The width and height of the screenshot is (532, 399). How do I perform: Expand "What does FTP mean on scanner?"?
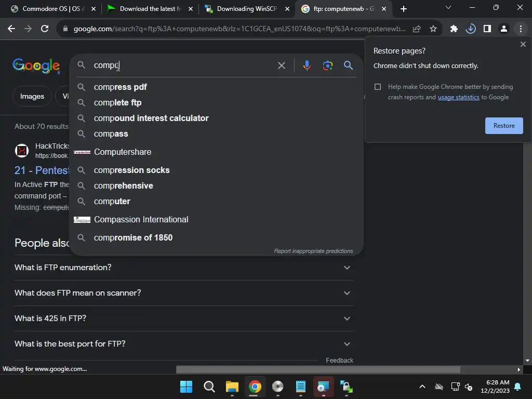[183, 293]
